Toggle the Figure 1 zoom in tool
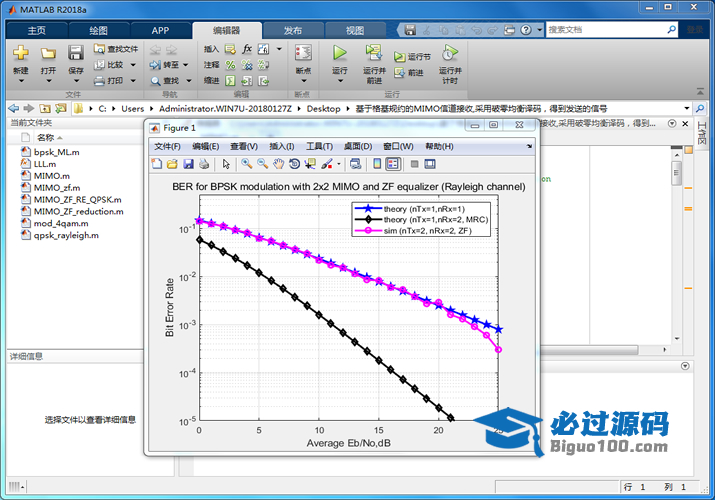The image size is (715, 500). (x=247, y=164)
